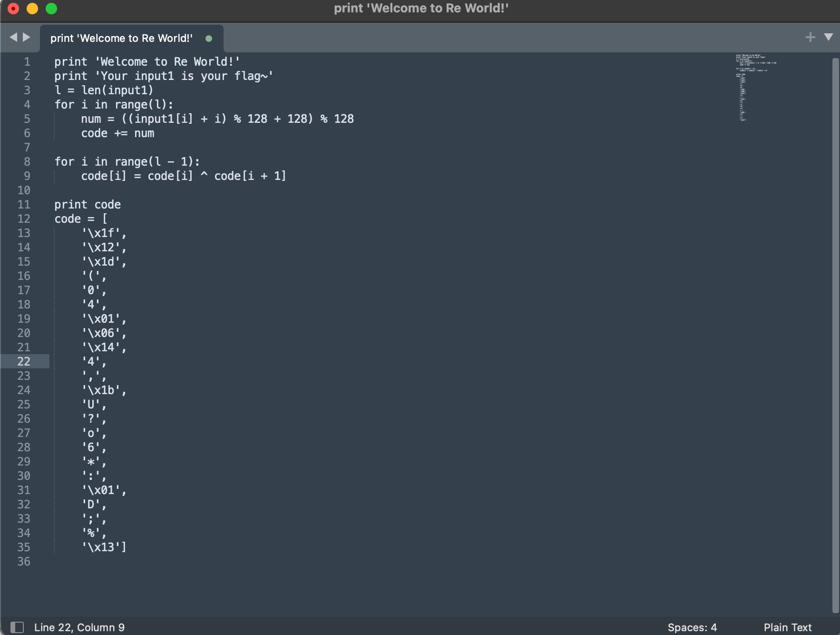Click the yellow minimize window button
840x635 pixels.
[32, 9]
